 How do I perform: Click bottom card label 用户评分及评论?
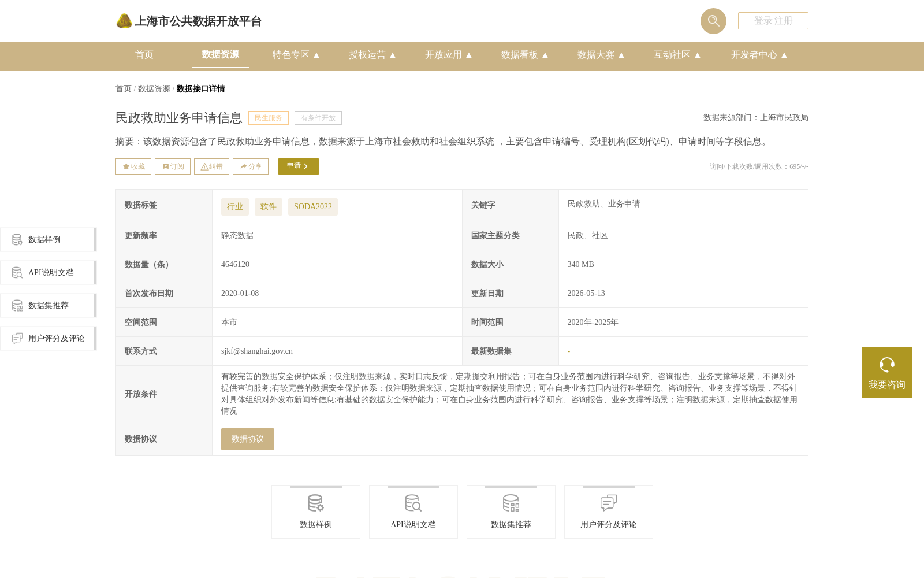pos(609,525)
